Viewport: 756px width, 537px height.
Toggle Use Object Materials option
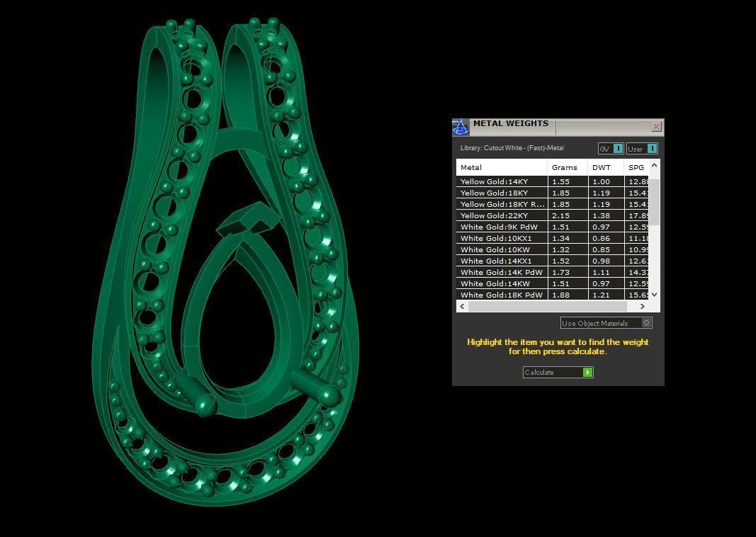(x=606, y=323)
